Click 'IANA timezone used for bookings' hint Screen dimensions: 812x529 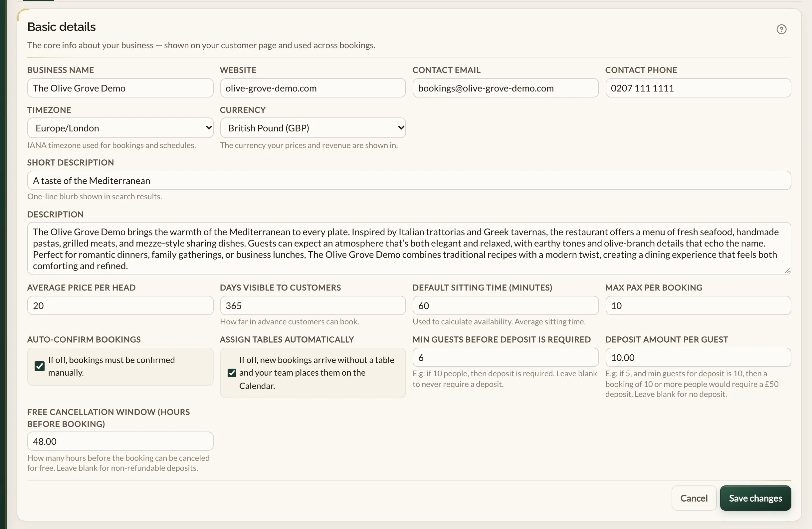pyautogui.click(x=111, y=145)
